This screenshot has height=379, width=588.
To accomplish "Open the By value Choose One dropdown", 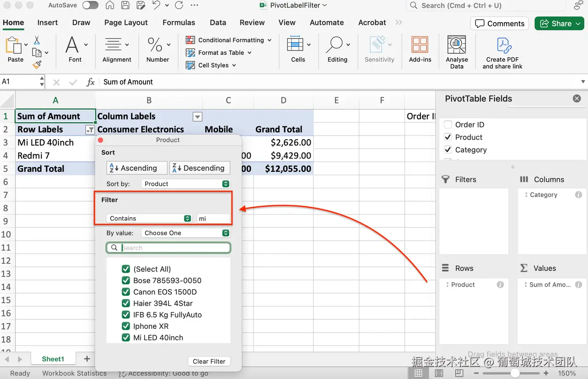I will tap(186, 233).
